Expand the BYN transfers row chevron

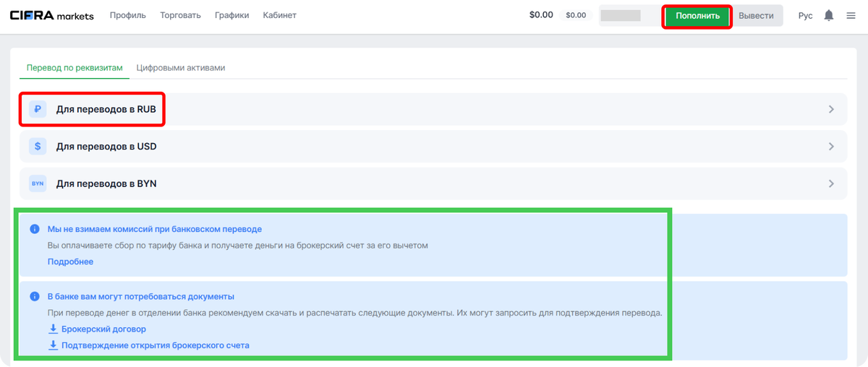[x=831, y=183]
